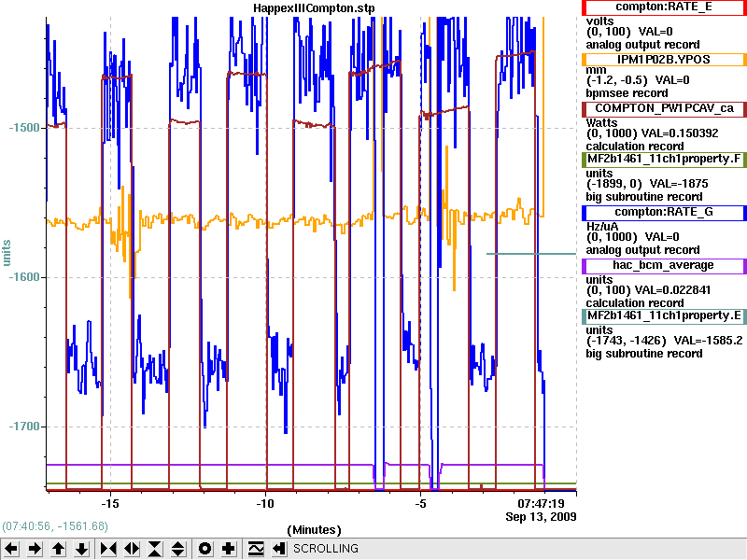Pan the plot left with arrow button
747x560 pixels.
[x=11, y=549]
